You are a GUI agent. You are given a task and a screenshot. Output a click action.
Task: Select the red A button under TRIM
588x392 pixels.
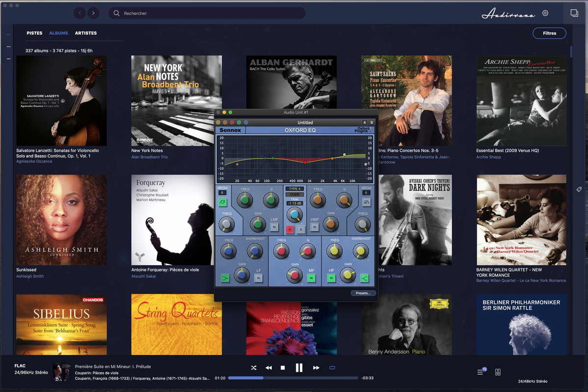click(289, 229)
